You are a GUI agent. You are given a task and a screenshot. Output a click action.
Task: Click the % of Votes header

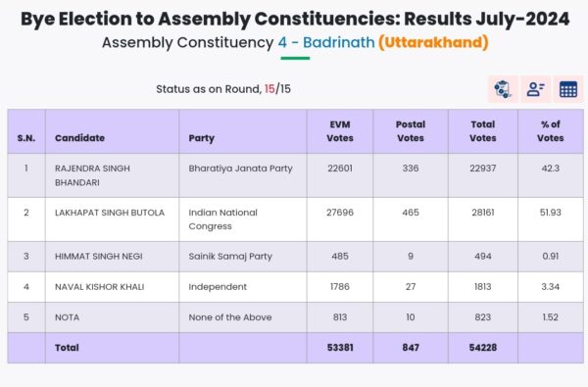pyautogui.click(x=551, y=131)
